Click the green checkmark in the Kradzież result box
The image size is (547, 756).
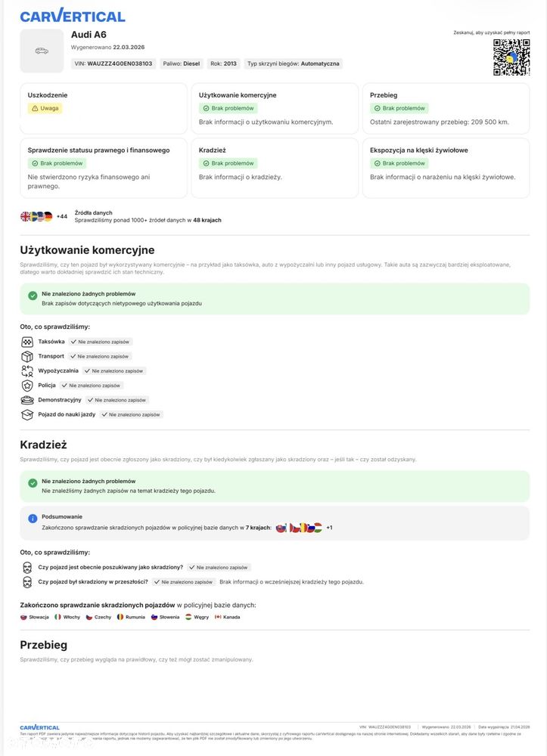coord(33,483)
